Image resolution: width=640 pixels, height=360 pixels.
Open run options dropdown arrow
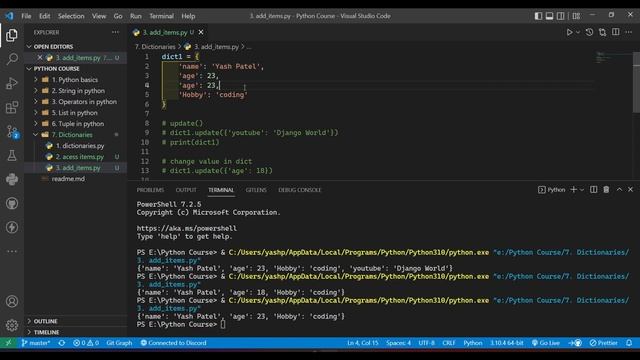tap(578, 32)
